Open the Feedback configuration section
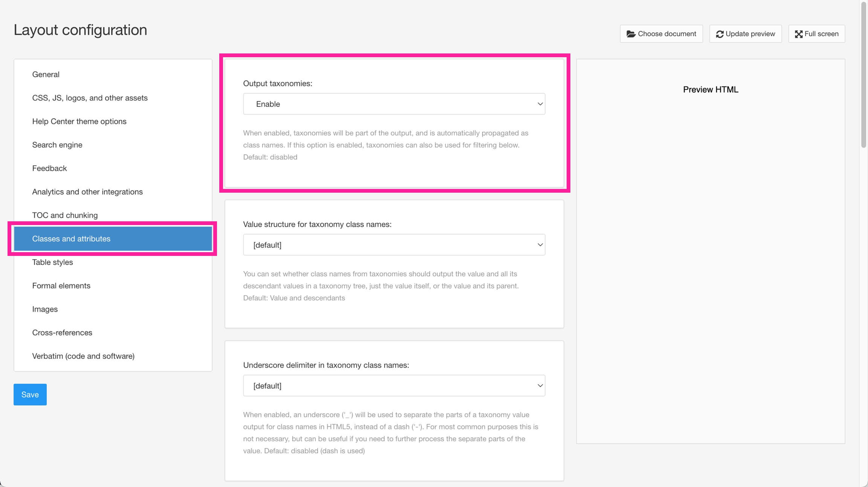Viewport: 868px width, 487px height. tap(49, 168)
